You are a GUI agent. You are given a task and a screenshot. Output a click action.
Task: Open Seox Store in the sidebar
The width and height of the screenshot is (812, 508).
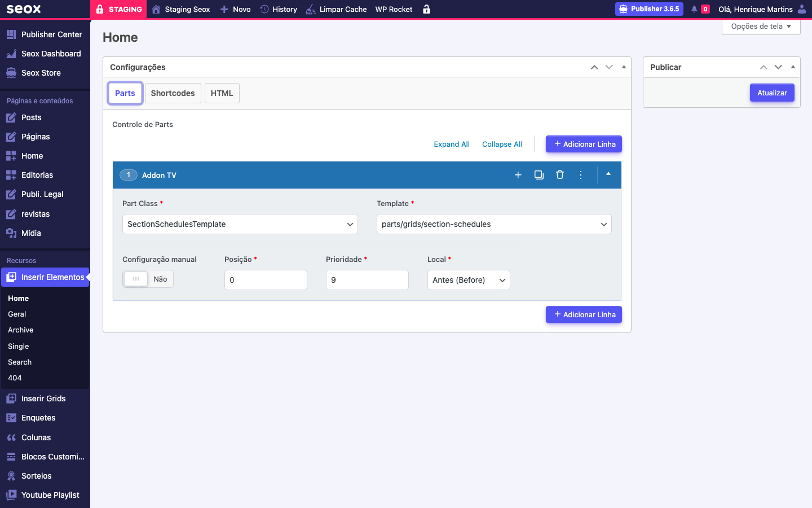(45, 73)
